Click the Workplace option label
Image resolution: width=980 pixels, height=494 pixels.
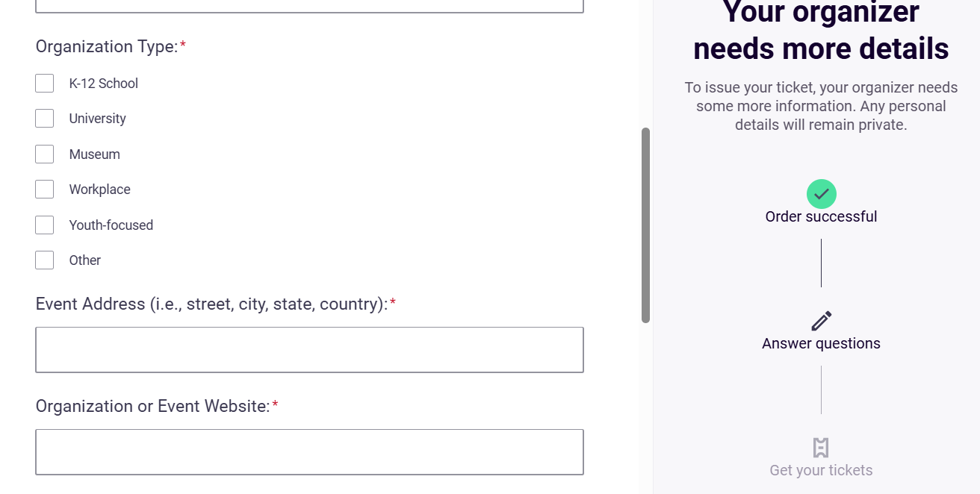tap(100, 190)
